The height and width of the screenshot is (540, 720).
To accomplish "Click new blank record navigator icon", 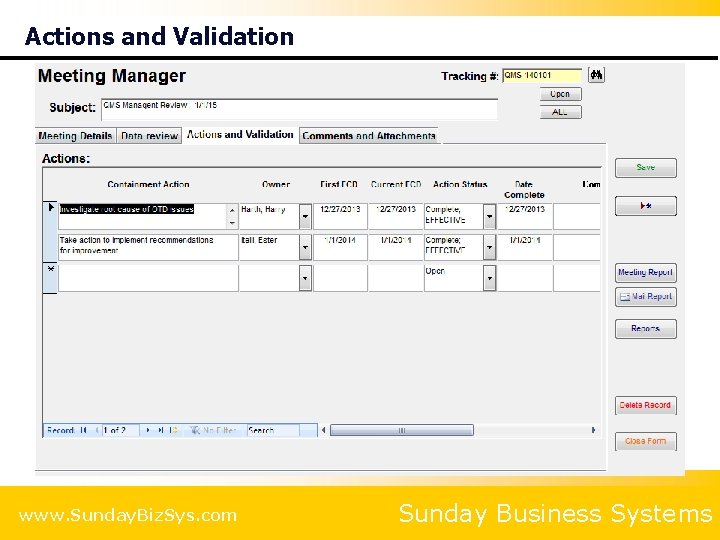I will [x=173, y=430].
